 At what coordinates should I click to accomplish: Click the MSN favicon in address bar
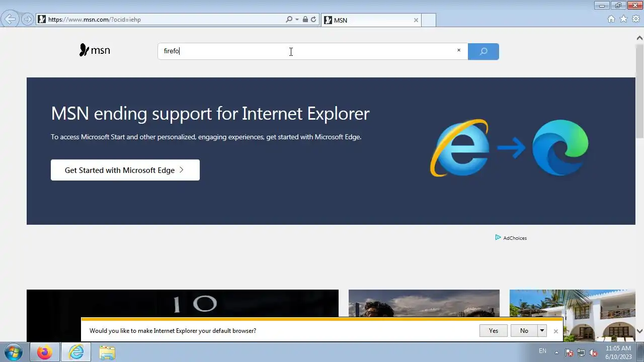[x=42, y=20]
